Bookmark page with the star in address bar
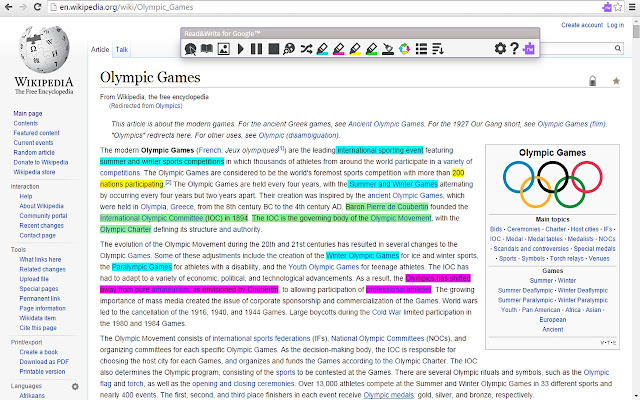Image resolution: width=640 pixels, height=400 pixels. tap(618, 7)
